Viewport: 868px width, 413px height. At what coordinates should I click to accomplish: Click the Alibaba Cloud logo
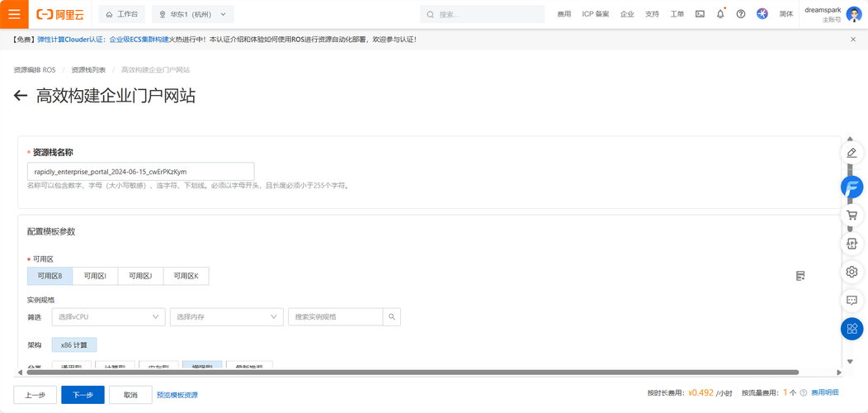[x=60, y=14]
